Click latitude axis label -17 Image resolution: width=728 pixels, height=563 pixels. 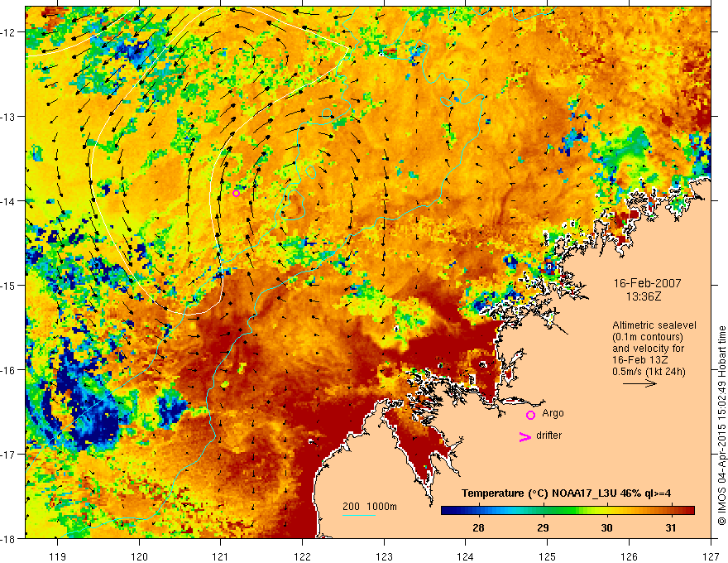tap(9, 455)
